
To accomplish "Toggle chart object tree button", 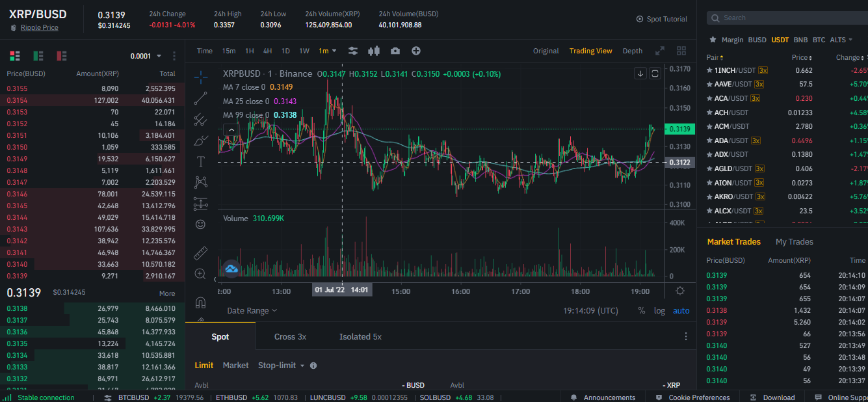I will coord(655,74).
